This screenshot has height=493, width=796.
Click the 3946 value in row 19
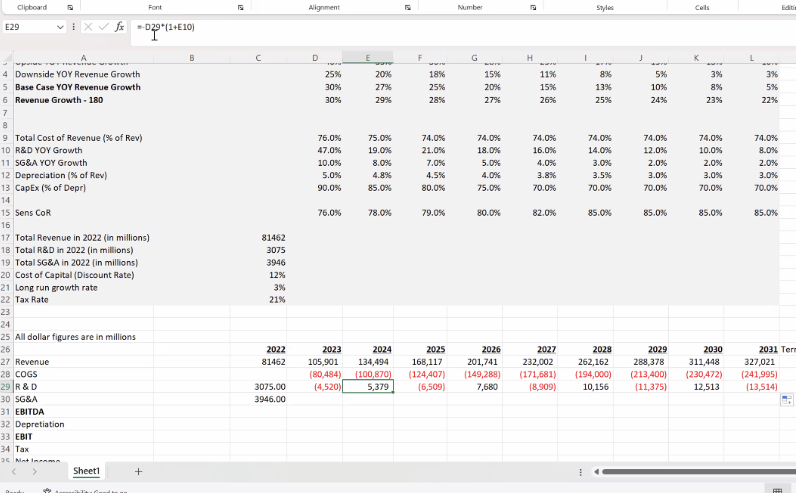[x=276, y=262]
